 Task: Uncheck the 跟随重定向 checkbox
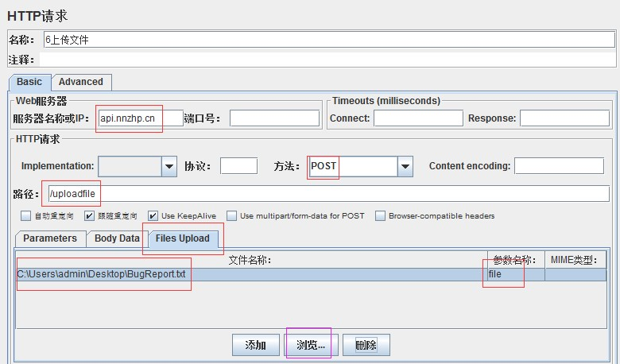[89, 216]
